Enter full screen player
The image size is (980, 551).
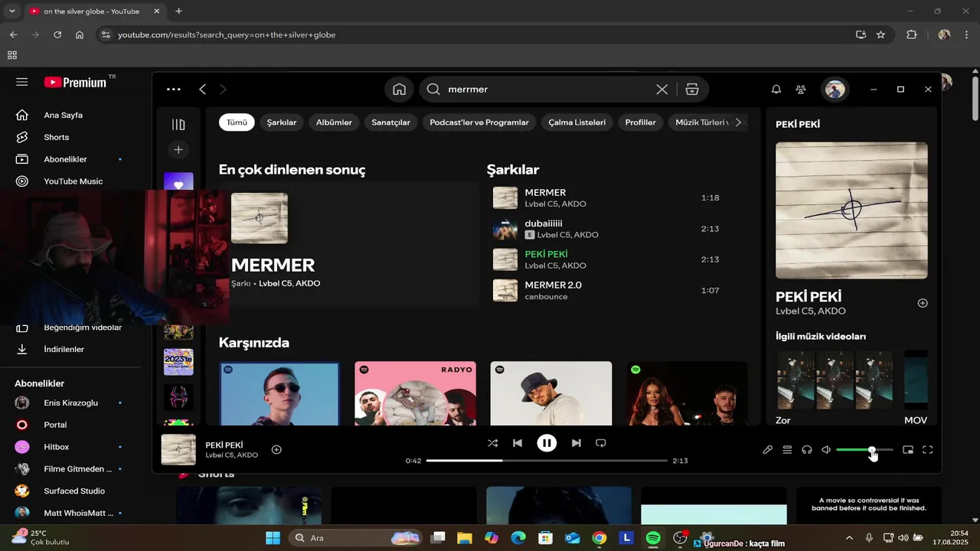[927, 450]
